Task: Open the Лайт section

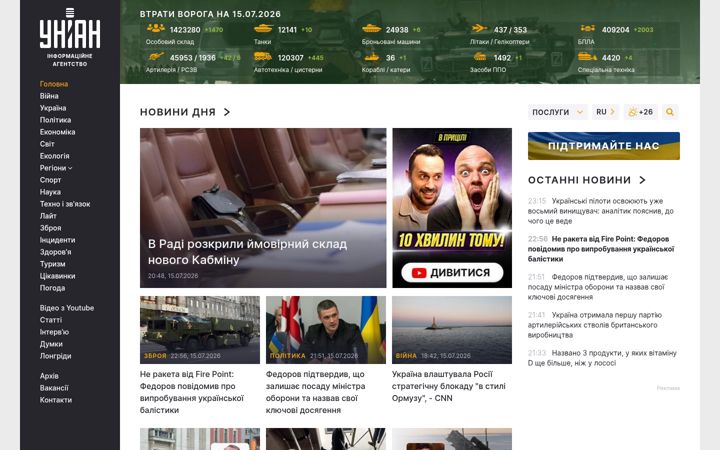Action: coord(48,216)
